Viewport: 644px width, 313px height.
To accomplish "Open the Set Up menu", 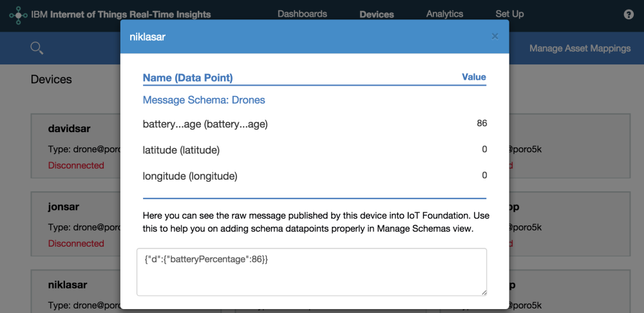I will 509,14.
